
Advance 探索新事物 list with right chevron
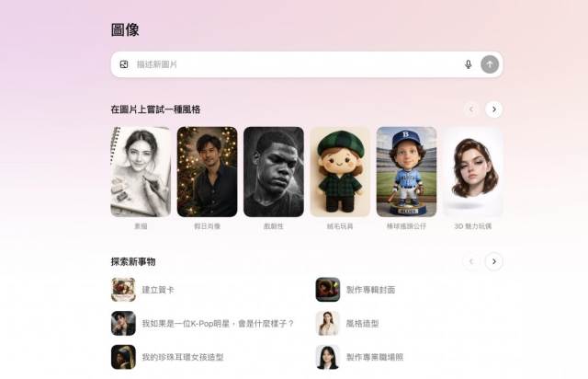[494, 261]
